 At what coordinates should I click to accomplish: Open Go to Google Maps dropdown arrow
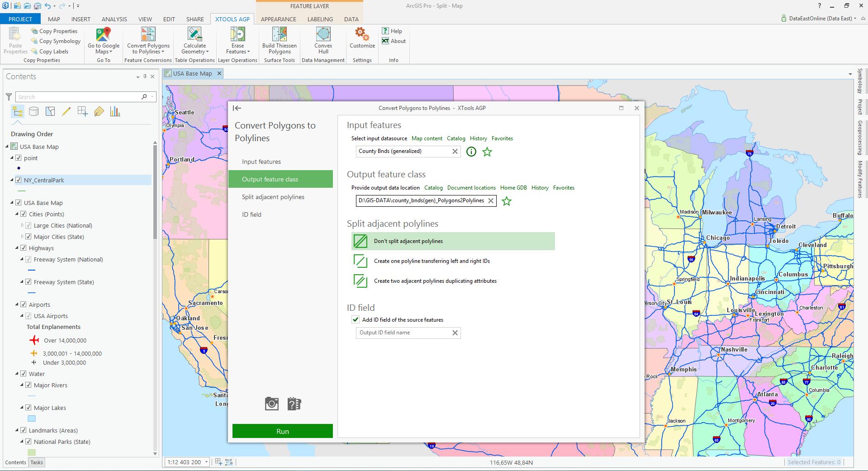coord(111,52)
